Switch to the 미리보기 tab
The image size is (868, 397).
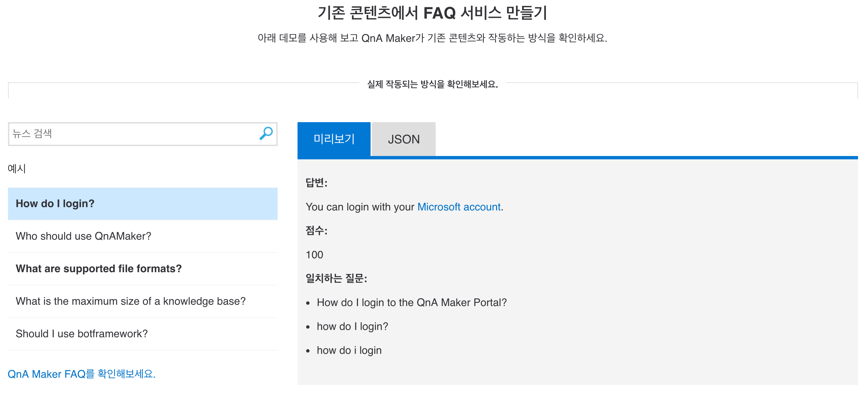point(334,139)
